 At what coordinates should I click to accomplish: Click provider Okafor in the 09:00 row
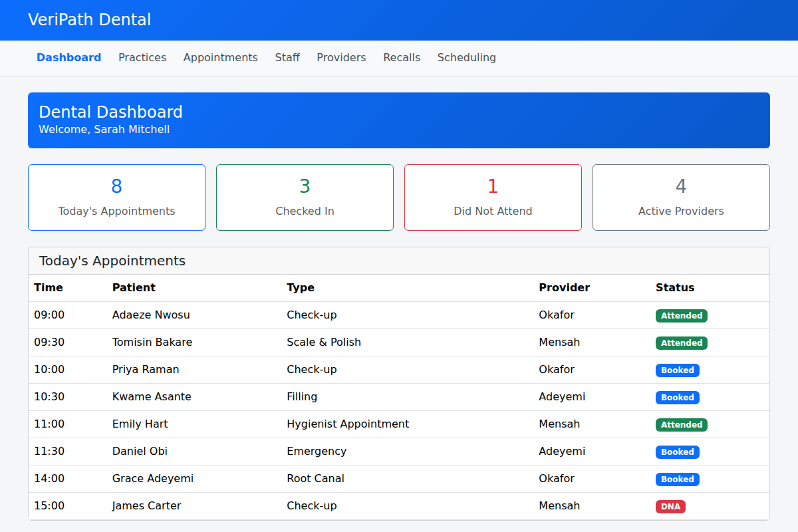[x=557, y=315]
